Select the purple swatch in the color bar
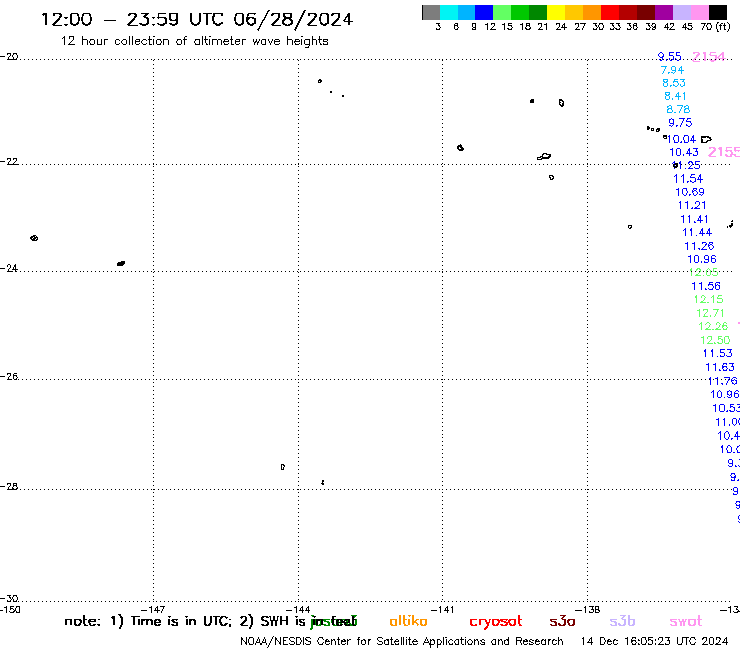This screenshot has width=740, height=650. (664, 12)
